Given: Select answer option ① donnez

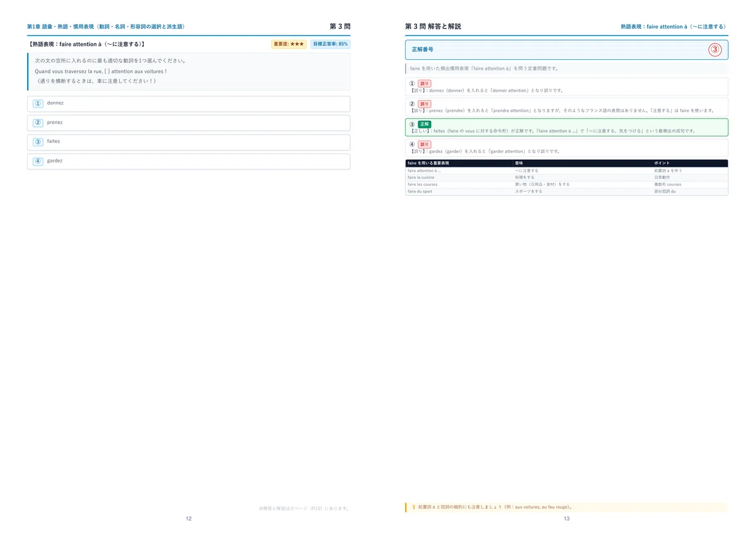Looking at the screenshot, I should click(188, 103).
